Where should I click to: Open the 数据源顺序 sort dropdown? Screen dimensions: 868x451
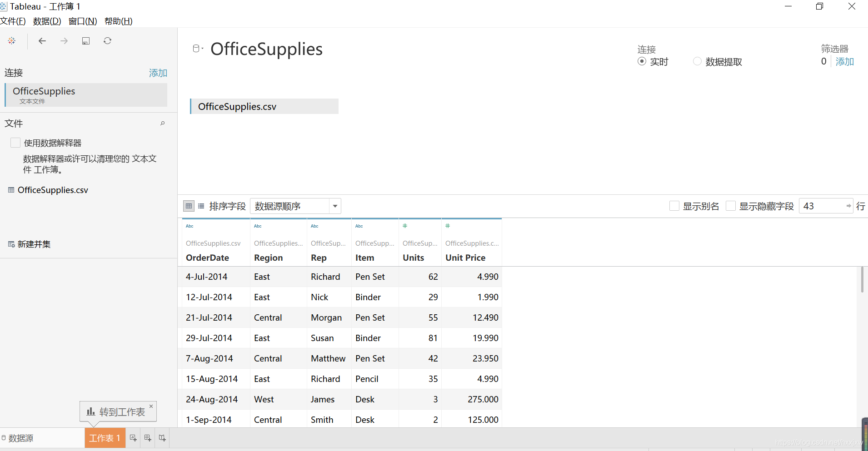pyautogui.click(x=295, y=206)
